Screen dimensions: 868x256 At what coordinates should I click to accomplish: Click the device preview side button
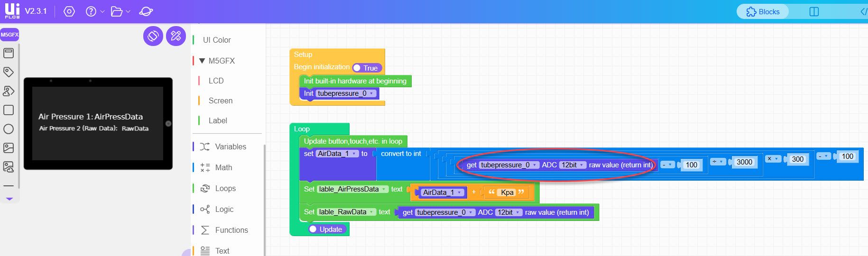168,124
